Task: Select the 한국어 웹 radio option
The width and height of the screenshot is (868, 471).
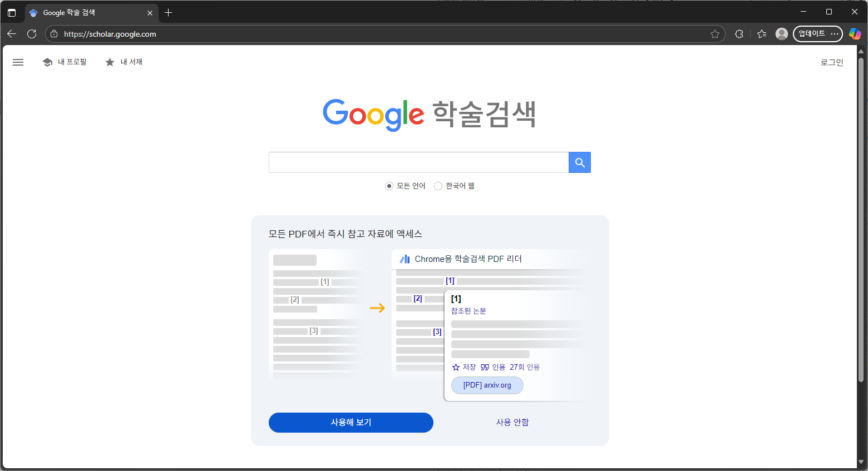Action: (x=438, y=186)
